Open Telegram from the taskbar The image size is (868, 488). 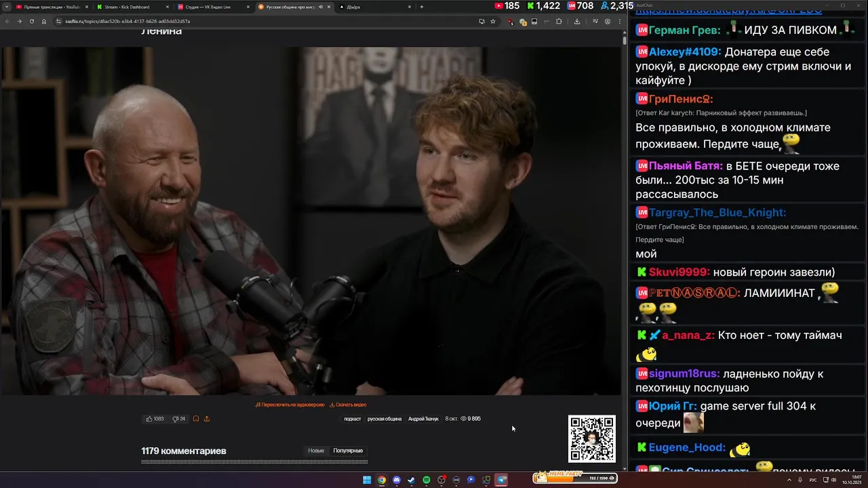501,480
